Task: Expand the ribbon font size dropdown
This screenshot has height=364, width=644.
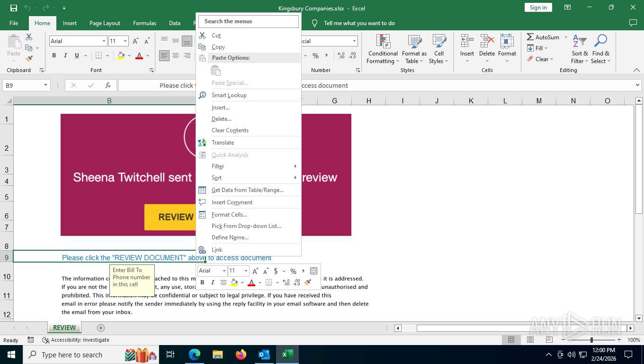Action: [x=125, y=41]
